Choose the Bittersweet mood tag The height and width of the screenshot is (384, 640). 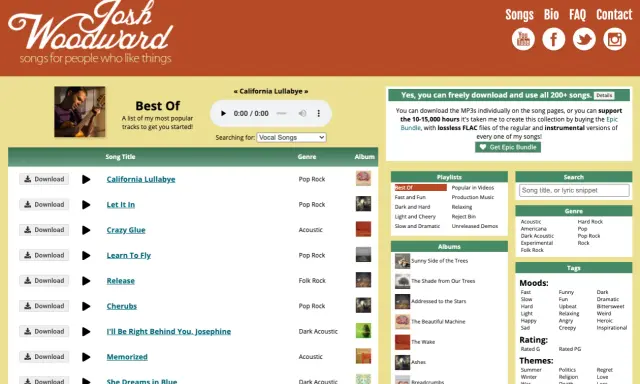[610, 306]
